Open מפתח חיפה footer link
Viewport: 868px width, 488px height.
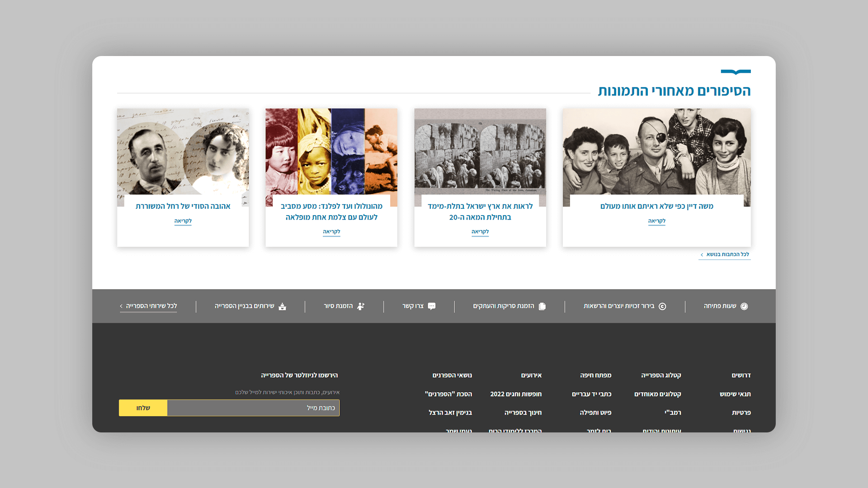[x=595, y=375]
